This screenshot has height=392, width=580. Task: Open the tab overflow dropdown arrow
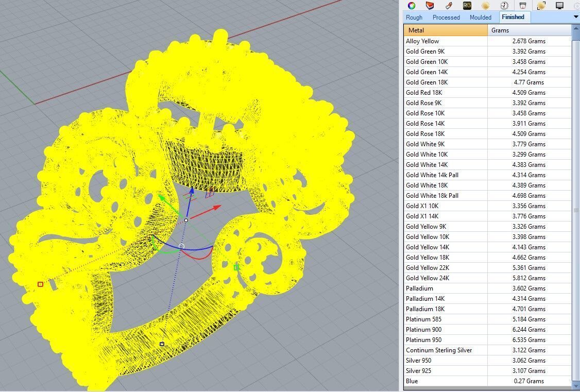click(x=576, y=17)
